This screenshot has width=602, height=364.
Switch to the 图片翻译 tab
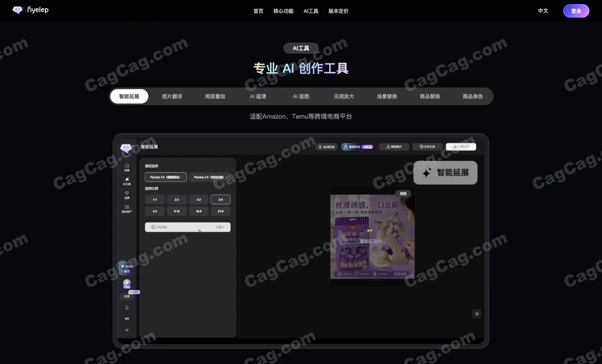click(x=172, y=96)
